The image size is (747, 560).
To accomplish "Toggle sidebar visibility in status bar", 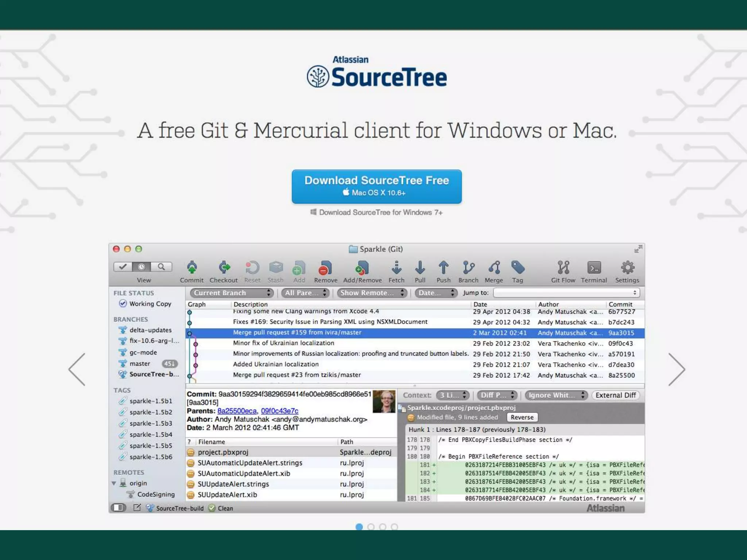I will click(119, 507).
